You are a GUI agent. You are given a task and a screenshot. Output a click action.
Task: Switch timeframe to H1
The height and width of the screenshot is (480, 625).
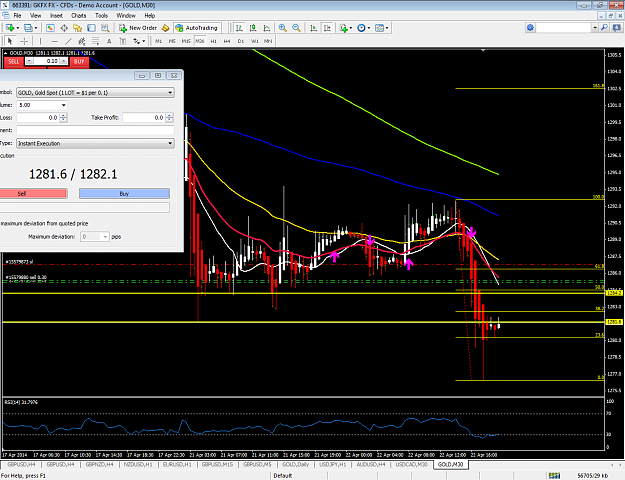pyautogui.click(x=213, y=41)
